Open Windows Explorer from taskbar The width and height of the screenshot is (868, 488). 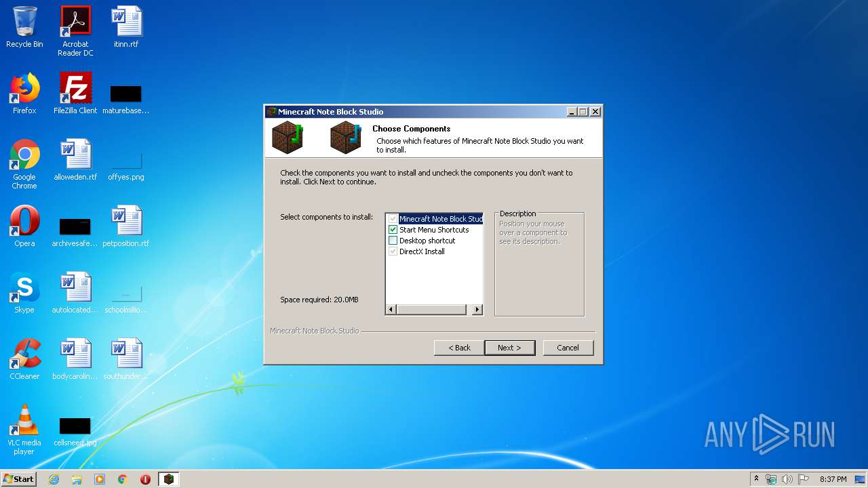tap(77, 479)
